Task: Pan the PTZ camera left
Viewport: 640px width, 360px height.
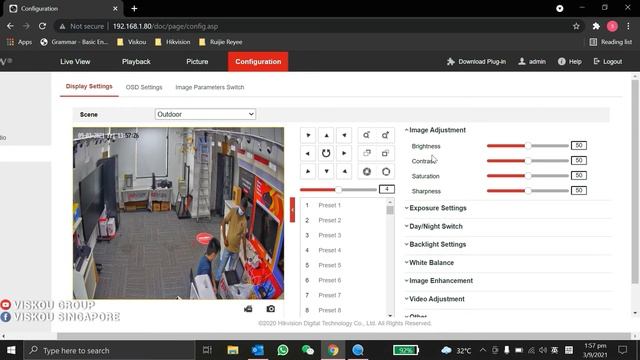Action: pos(308,153)
